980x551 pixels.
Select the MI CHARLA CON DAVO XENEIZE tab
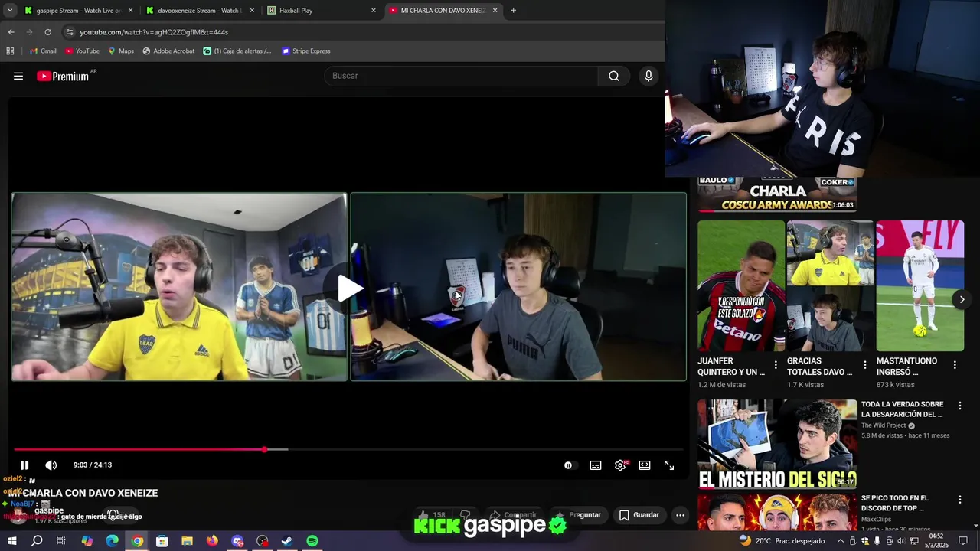(443, 11)
